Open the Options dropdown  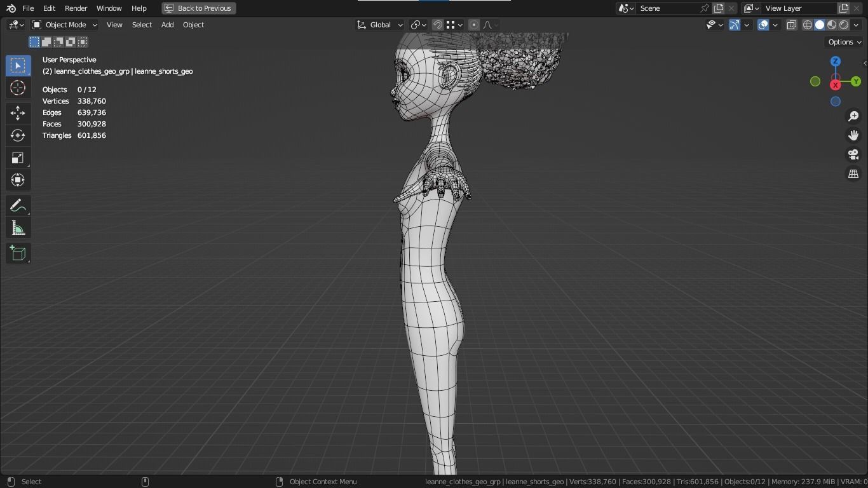pyautogui.click(x=844, y=42)
